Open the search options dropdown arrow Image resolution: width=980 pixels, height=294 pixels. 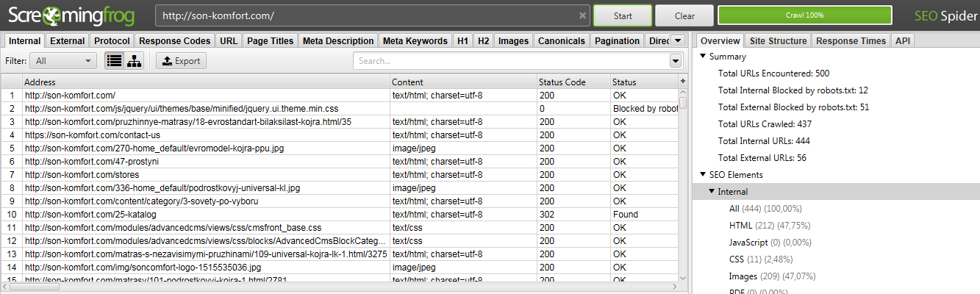pos(675,61)
